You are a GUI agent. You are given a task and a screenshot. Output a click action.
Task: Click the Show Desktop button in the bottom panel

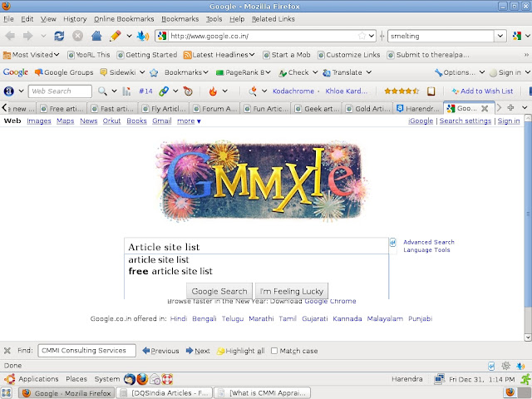tap(7, 393)
